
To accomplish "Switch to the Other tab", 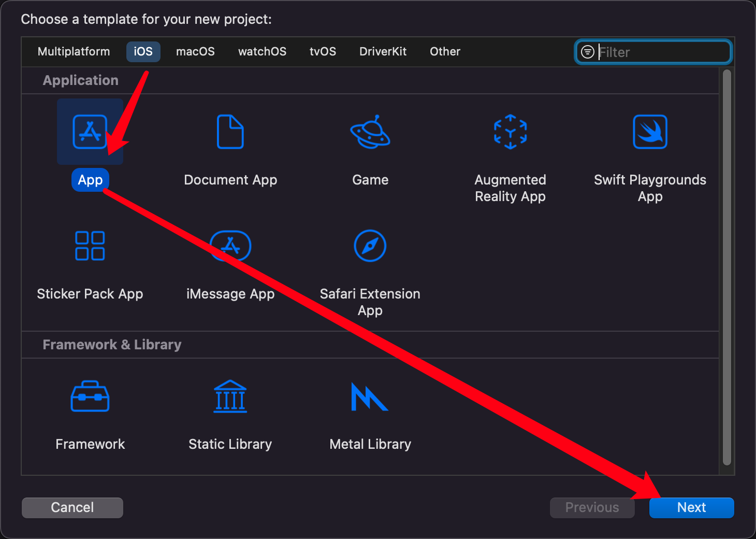I will pyautogui.click(x=445, y=52).
